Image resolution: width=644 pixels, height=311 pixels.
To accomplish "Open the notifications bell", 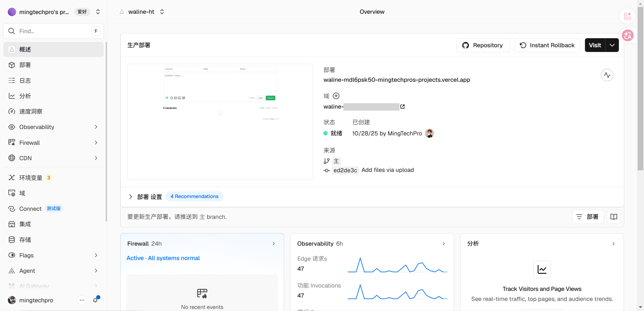I will [96, 300].
